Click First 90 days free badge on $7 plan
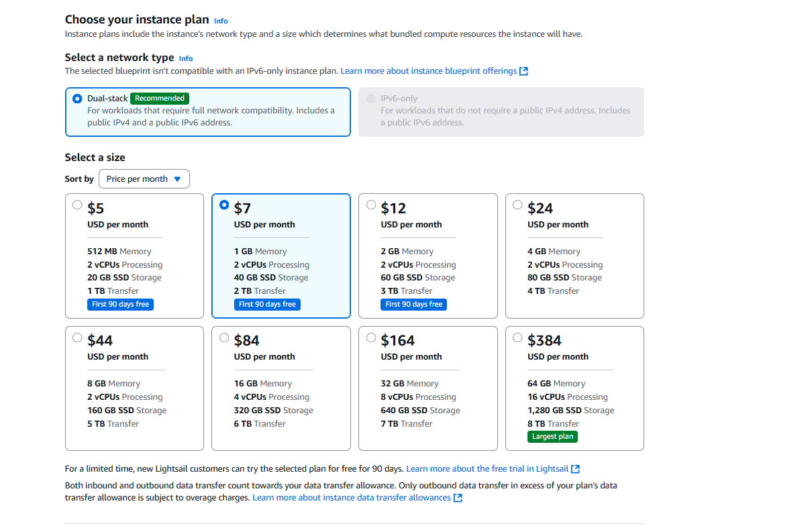The height and width of the screenshot is (532, 810). click(x=267, y=305)
